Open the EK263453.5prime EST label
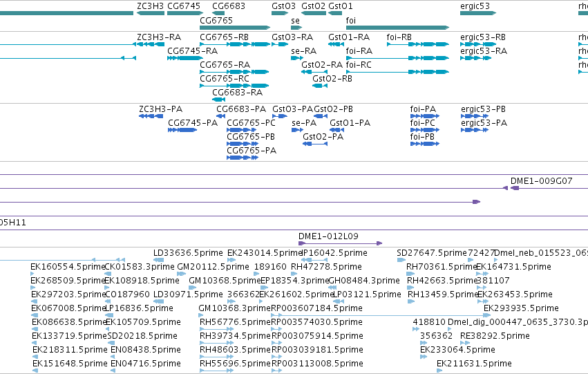 coord(515,295)
